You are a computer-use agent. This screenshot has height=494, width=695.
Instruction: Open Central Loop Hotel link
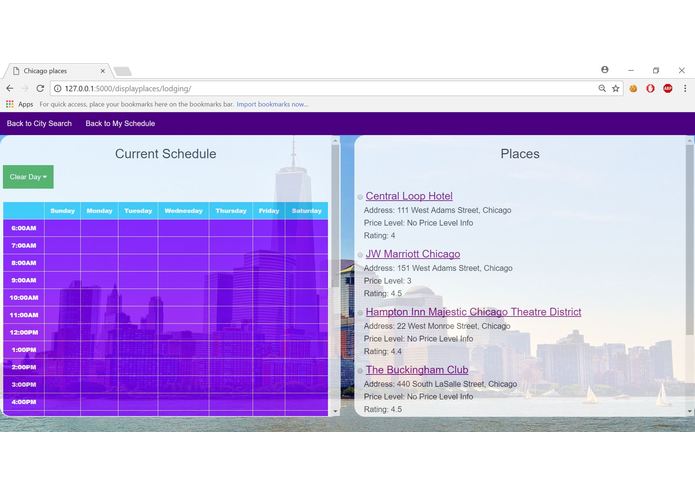coord(409,196)
